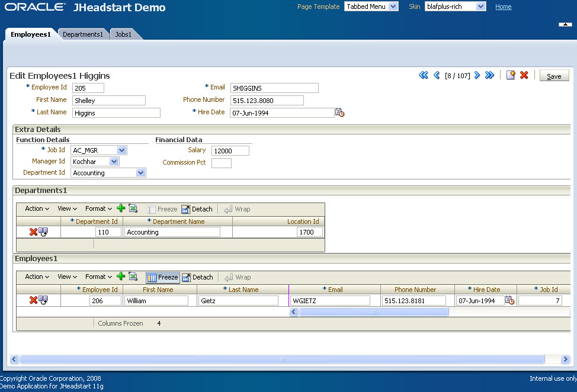
Task: Click the Department Name field with Accounting
Action: click(172, 232)
